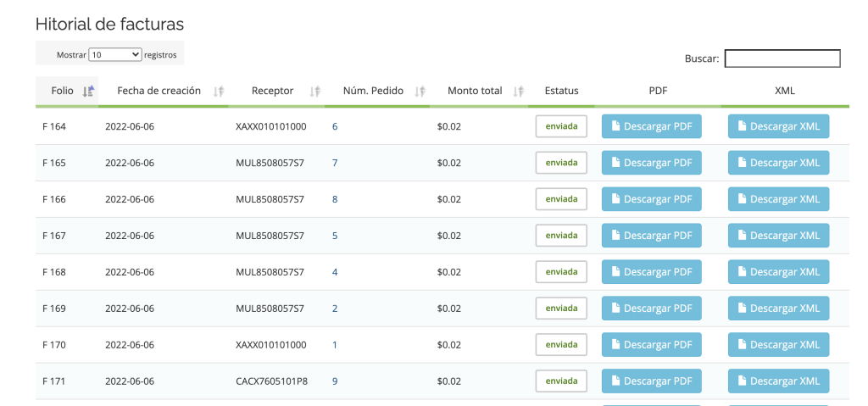Viewport: 868px width, 406px height.
Task: Open order number 6 link
Action: point(335,126)
